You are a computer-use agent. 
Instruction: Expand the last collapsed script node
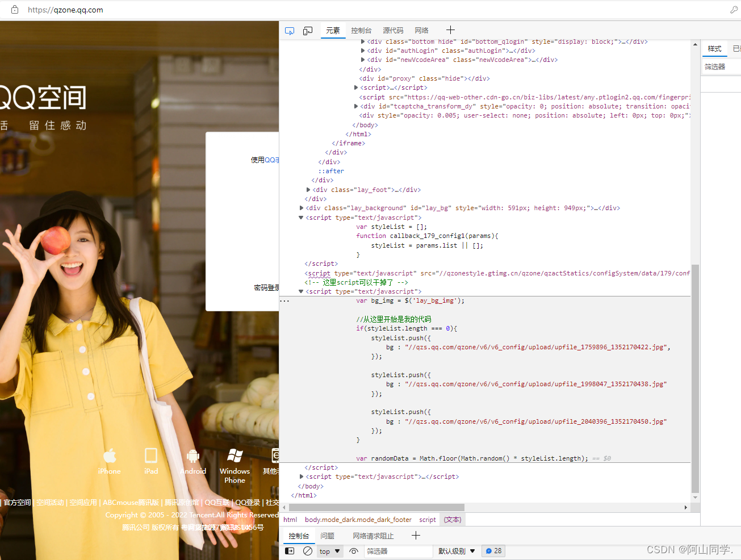302,477
